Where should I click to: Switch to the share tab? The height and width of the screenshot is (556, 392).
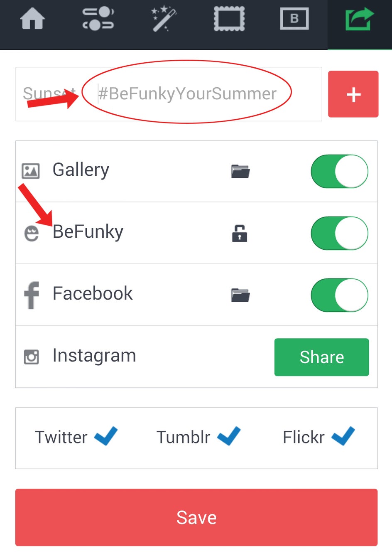click(359, 19)
